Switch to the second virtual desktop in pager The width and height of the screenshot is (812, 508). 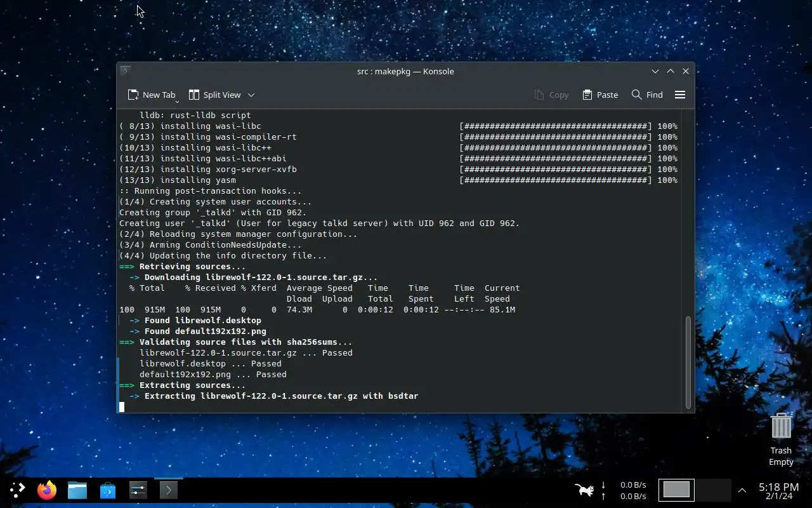coord(713,490)
